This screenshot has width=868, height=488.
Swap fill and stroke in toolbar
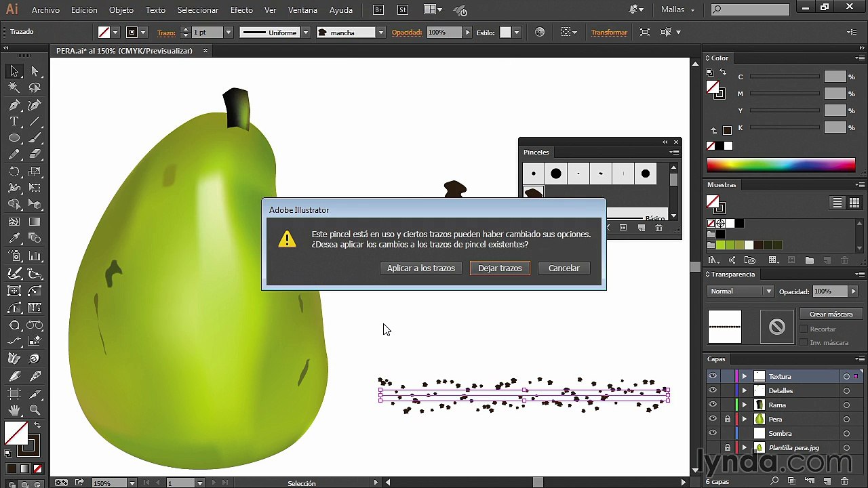(37, 426)
